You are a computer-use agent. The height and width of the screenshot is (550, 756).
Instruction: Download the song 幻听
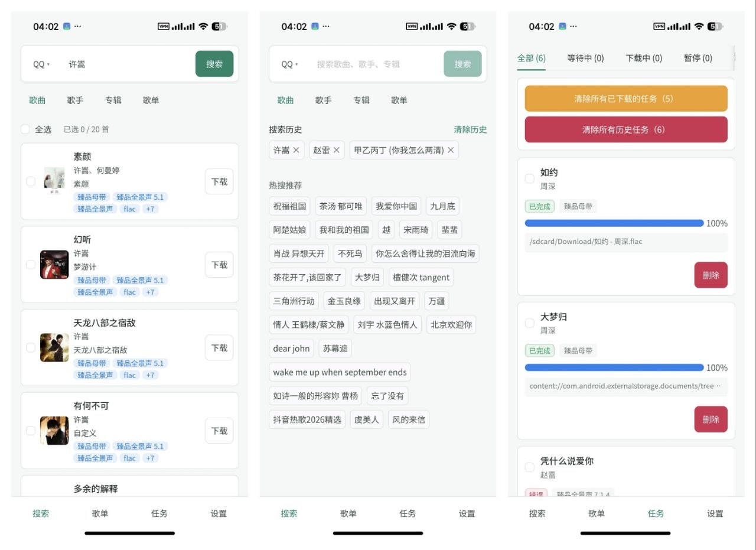[x=219, y=265]
